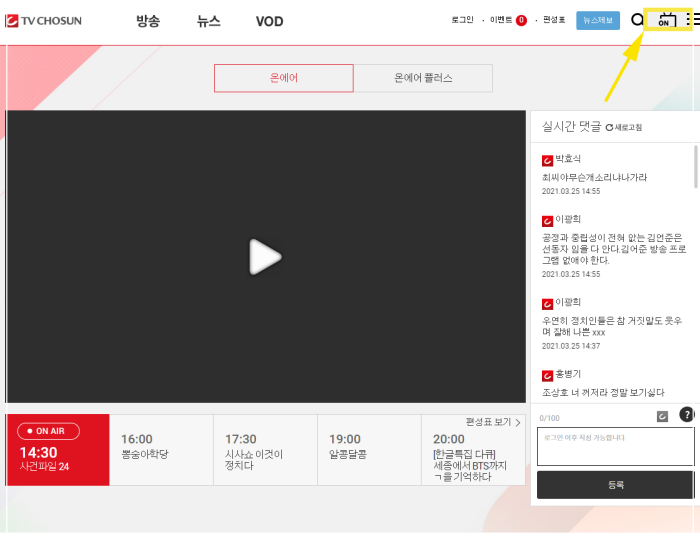Select the 19:00 알콩달콩 slot

click(369, 449)
